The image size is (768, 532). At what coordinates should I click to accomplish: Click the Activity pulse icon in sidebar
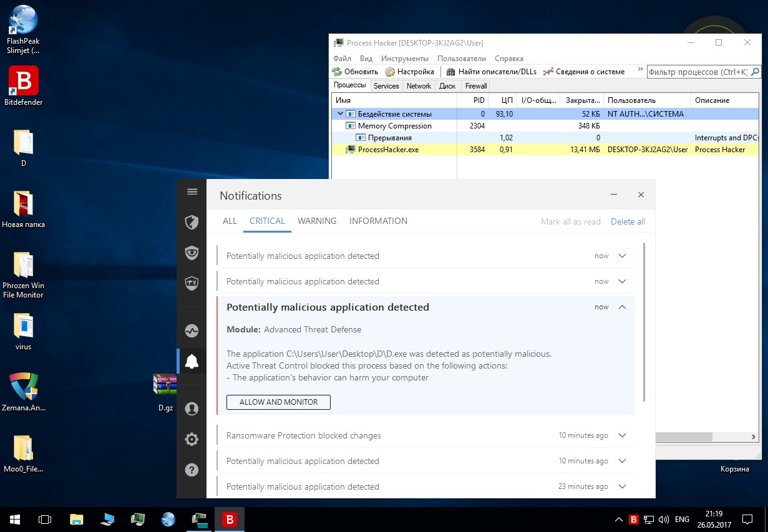click(x=192, y=331)
